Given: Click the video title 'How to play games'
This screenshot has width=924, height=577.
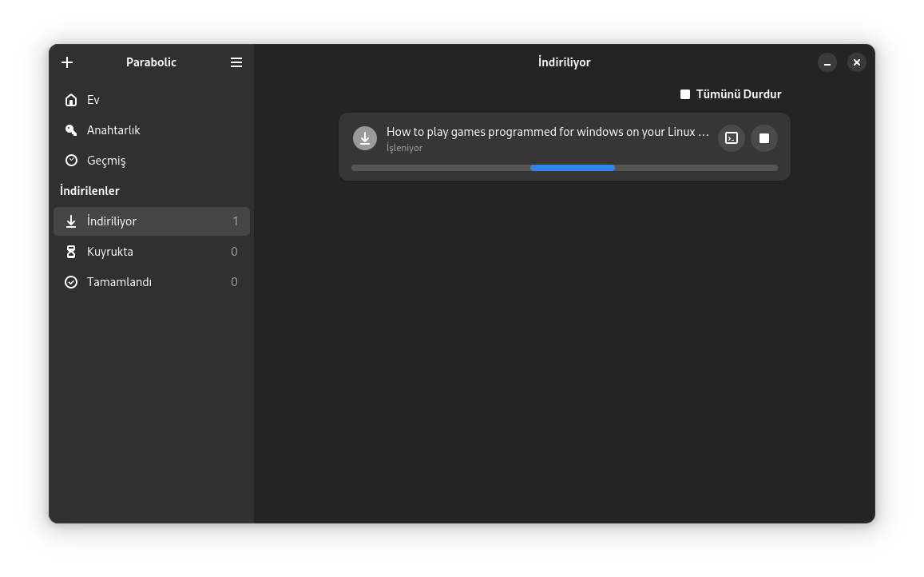Looking at the screenshot, I should tap(547, 132).
